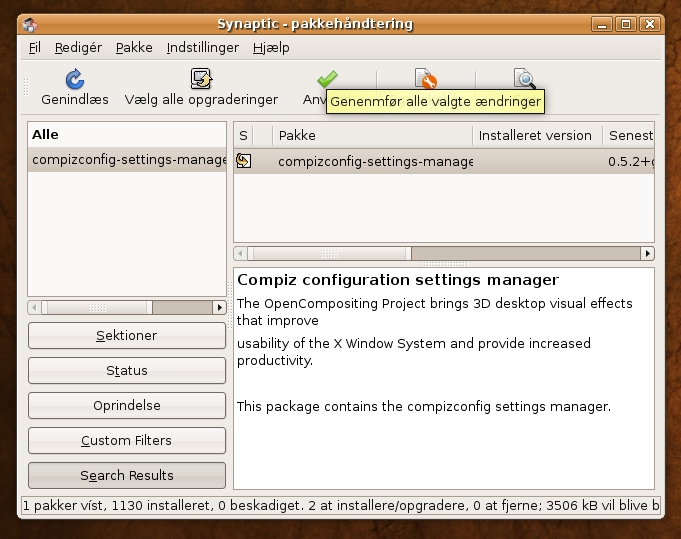681x539 pixels.
Task: Click the Custom Filters button
Action: click(127, 440)
